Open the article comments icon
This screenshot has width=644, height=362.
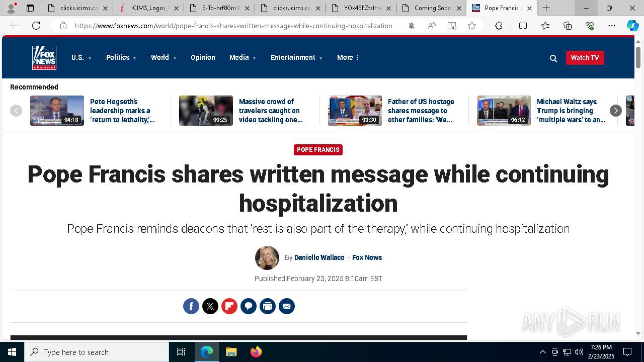pyautogui.click(x=249, y=306)
